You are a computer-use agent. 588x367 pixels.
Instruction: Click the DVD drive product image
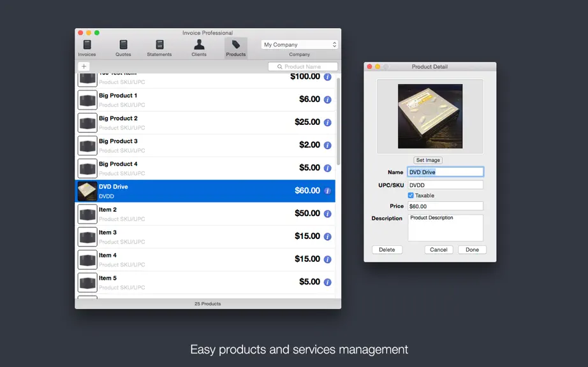point(430,116)
